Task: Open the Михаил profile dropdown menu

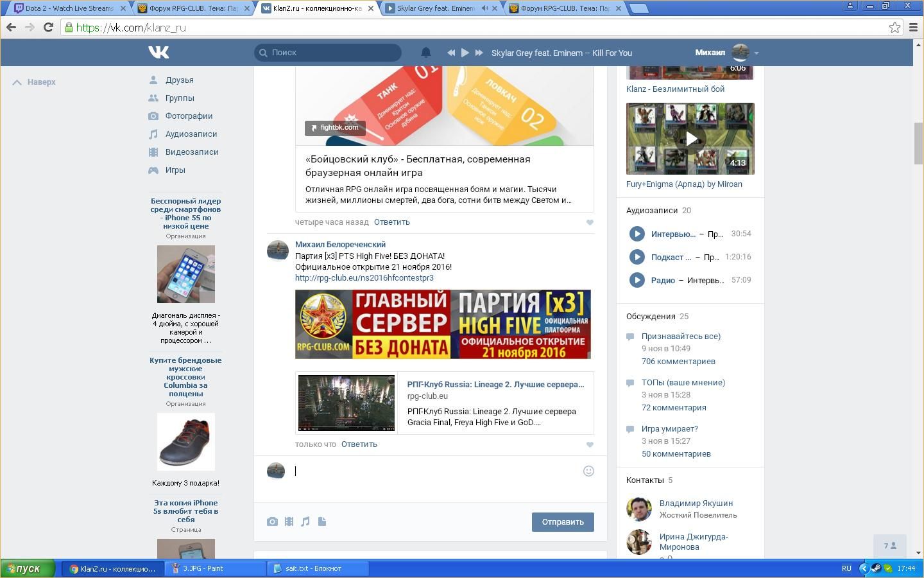Action: (727, 53)
